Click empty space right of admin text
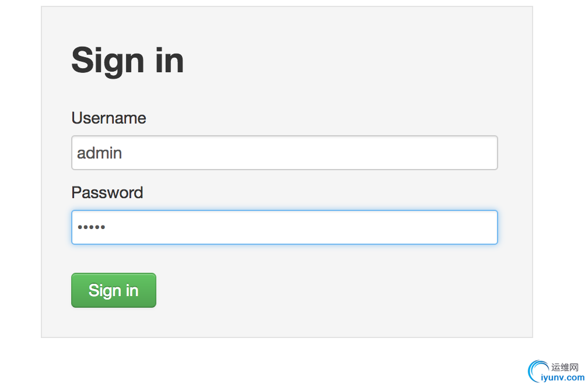Image resolution: width=588 pixels, height=387 pixels. pyautogui.click(x=307, y=153)
